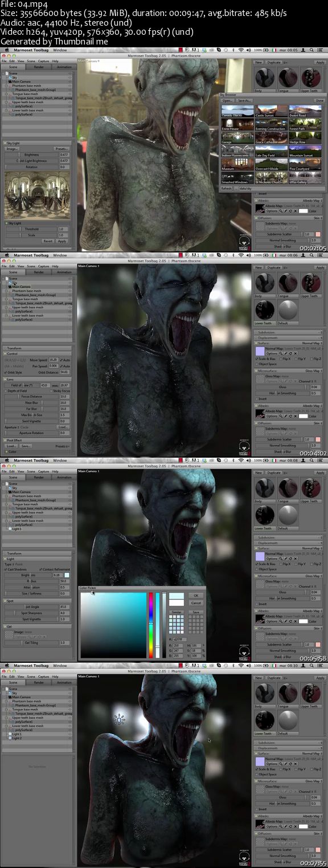328x868 pixels.
Task: Toggle Cast Shadows checkbox in the 00:05:58 frame
Action: 6,569
